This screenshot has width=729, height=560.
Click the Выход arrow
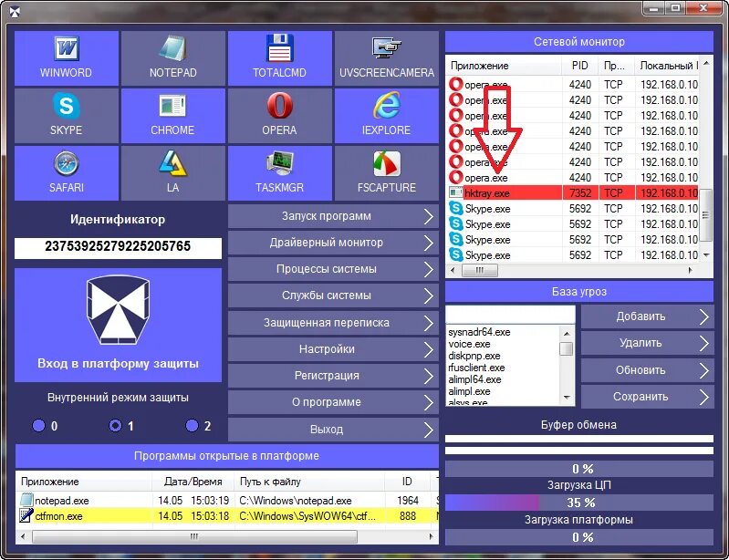point(429,430)
